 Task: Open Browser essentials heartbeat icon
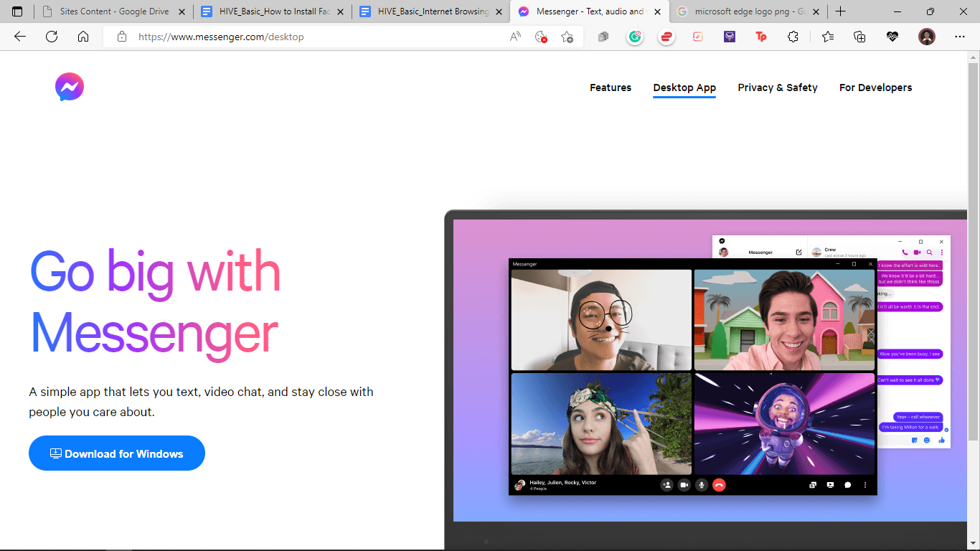(x=892, y=37)
